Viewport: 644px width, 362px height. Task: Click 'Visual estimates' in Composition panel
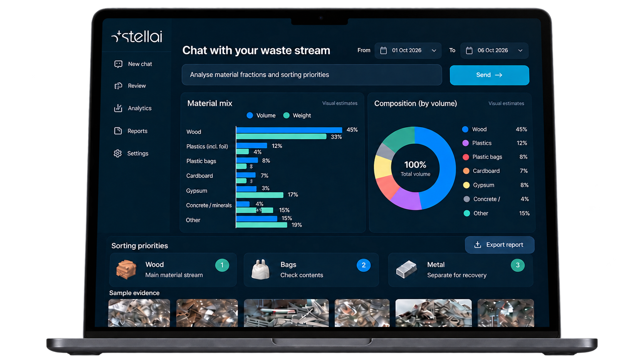506,103
